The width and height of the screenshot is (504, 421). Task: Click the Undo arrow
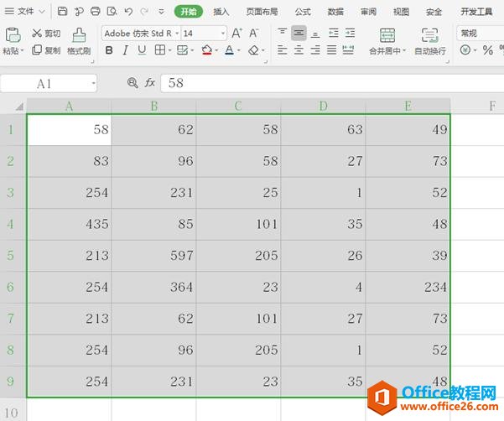pyautogui.click(x=128, y=12)
